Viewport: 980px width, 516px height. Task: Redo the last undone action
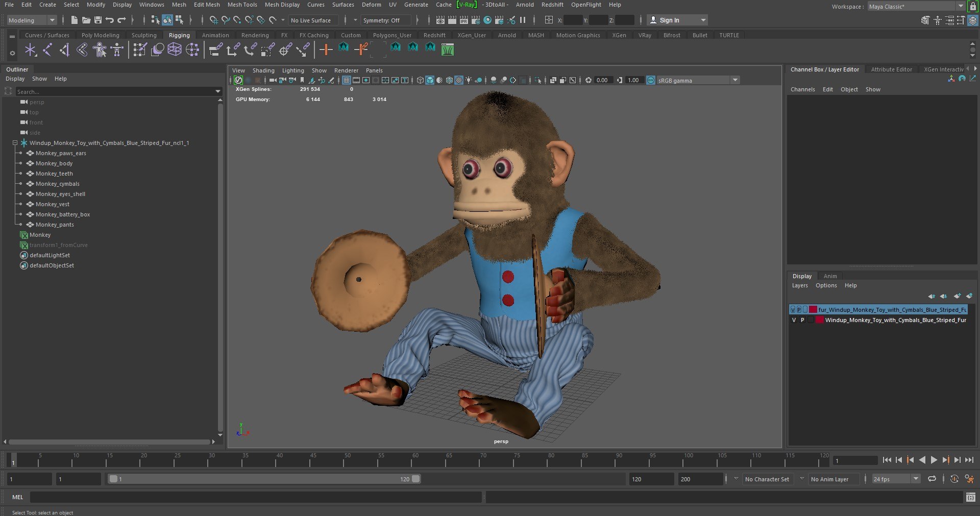click(x=121, y=20)
